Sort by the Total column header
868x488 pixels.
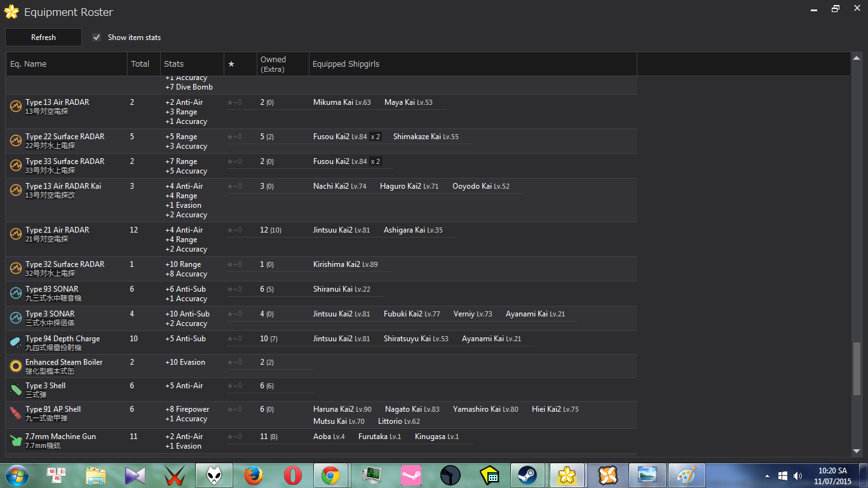point(144,64)
